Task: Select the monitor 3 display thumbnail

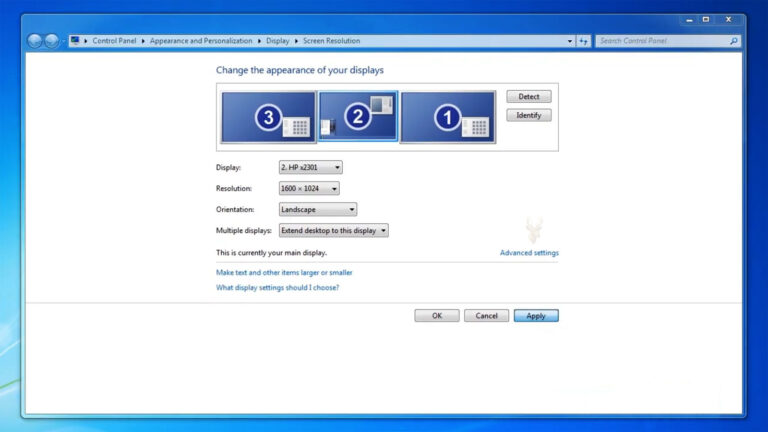Action: [x=268, y=117]
